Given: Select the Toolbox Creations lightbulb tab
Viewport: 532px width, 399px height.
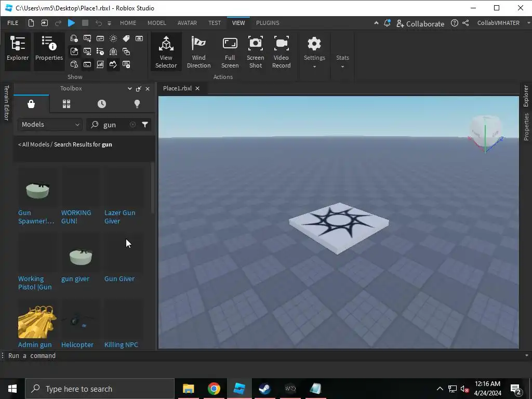Looking at the screenshot, I should click(x=137, y=104).
